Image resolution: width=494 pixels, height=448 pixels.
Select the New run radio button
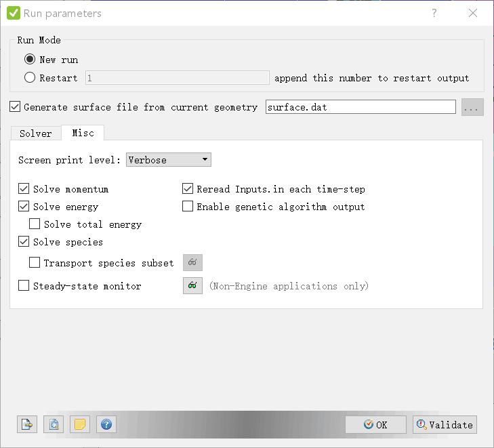[30, 59]
